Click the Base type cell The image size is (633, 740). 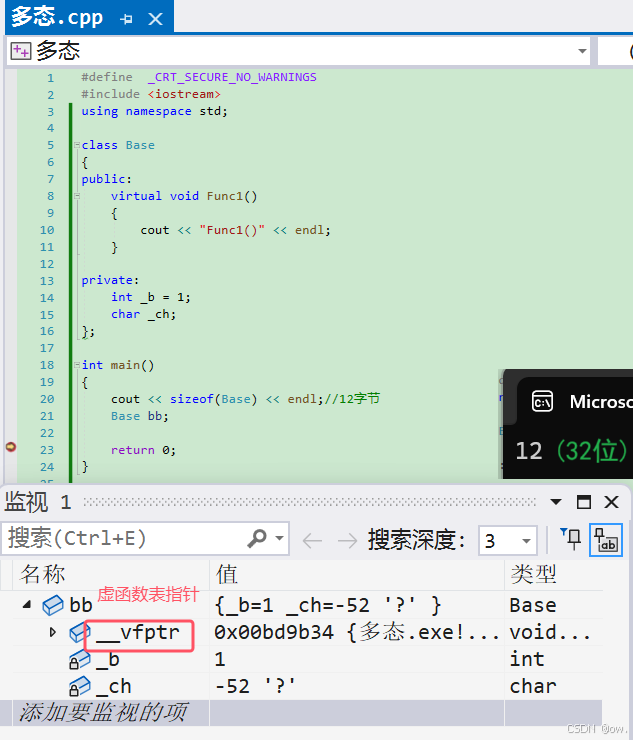tap(533, 605)
